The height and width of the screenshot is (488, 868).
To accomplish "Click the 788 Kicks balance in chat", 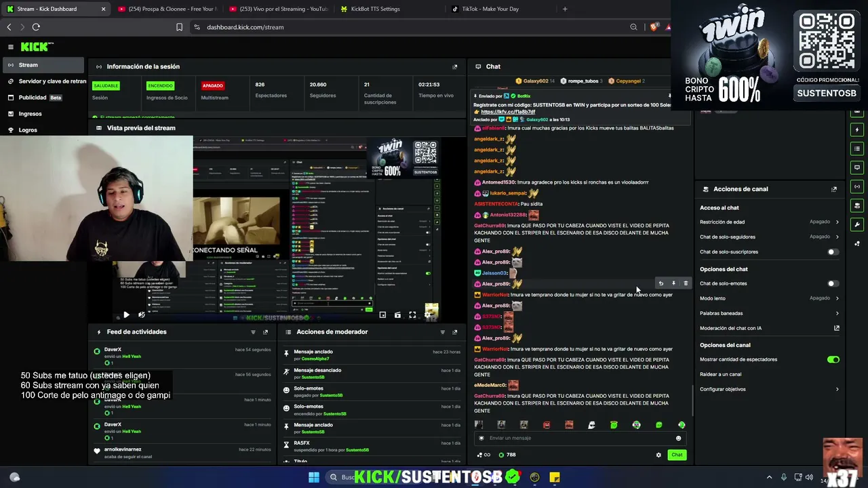I will click(x=508, y=455).
